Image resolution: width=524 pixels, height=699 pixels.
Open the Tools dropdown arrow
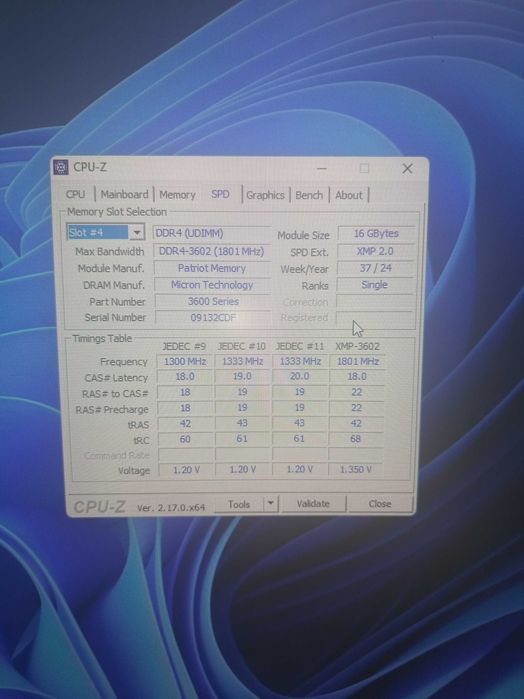pyautogui.click(x=270, y=504)
